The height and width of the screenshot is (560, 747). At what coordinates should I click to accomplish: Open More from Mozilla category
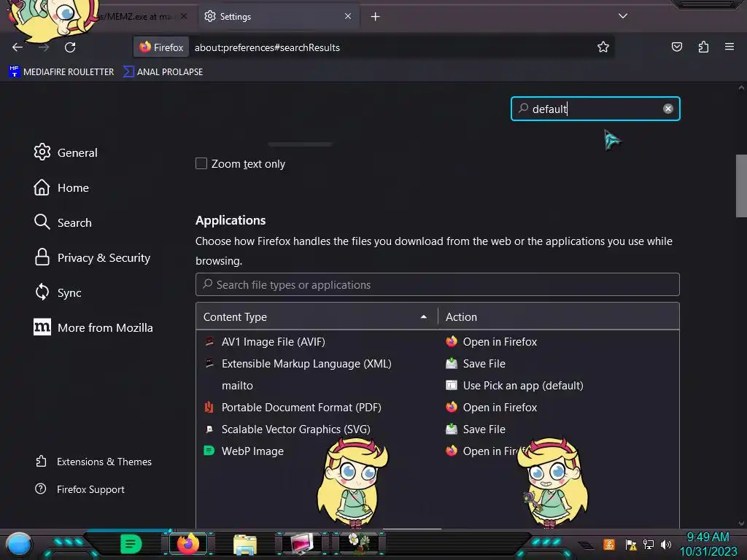click(93, 327)
